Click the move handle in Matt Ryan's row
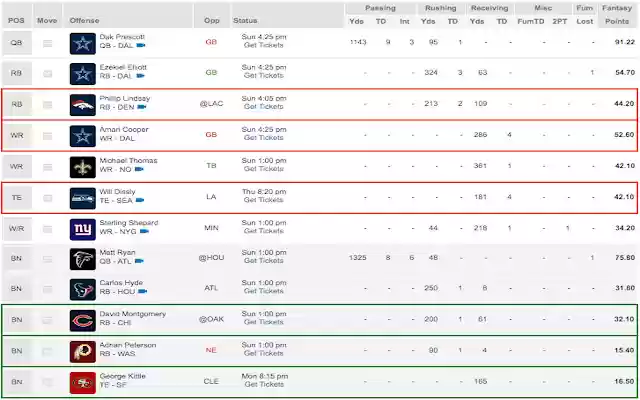Viewport: 640px width, 400px height. (48, 259)
